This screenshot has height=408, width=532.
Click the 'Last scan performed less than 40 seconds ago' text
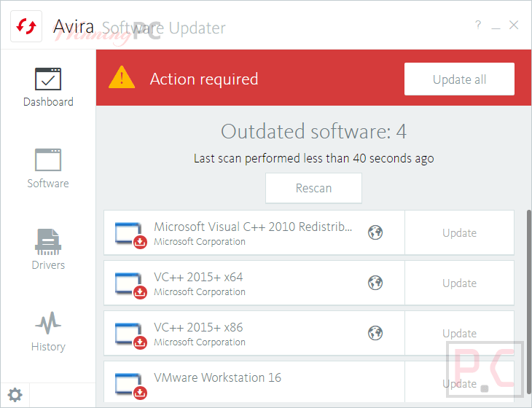[x=313, y=158]
